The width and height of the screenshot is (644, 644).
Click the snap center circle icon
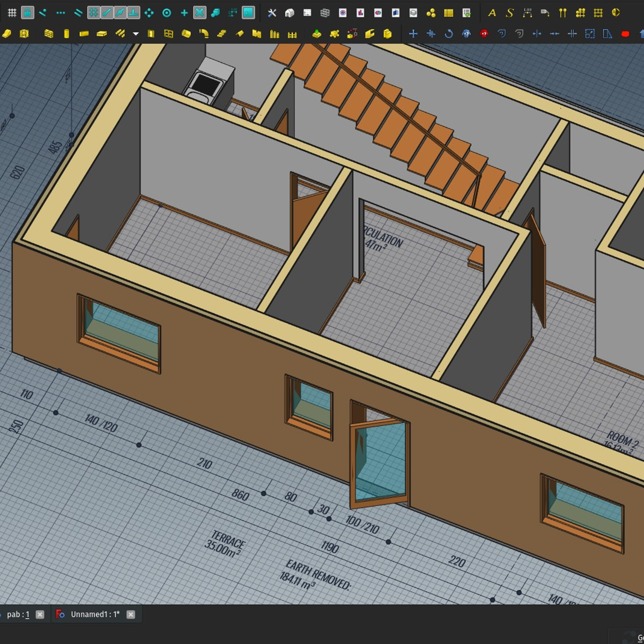(x=167, y=13)
